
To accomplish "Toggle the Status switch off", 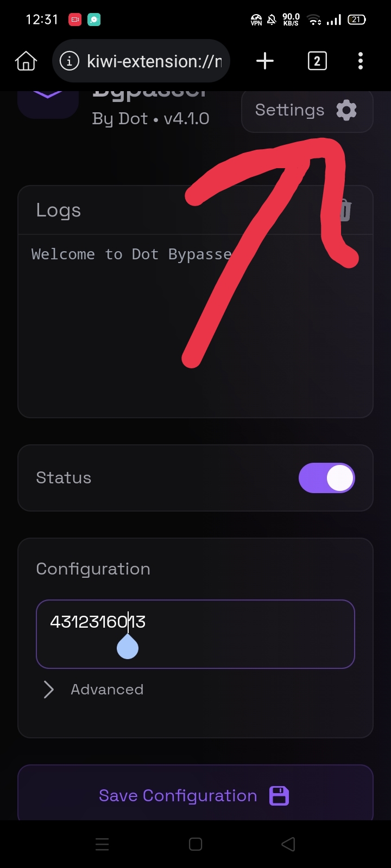I will click(326, 478).
